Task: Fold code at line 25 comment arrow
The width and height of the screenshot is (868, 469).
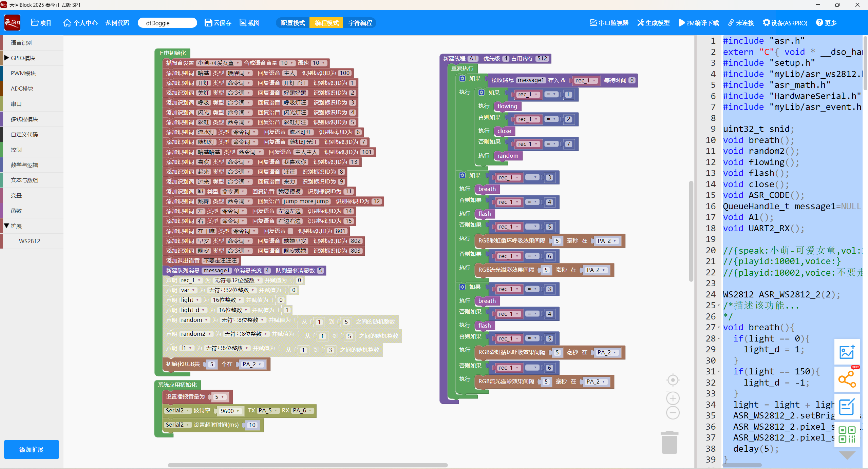Action: coord(719,306)
